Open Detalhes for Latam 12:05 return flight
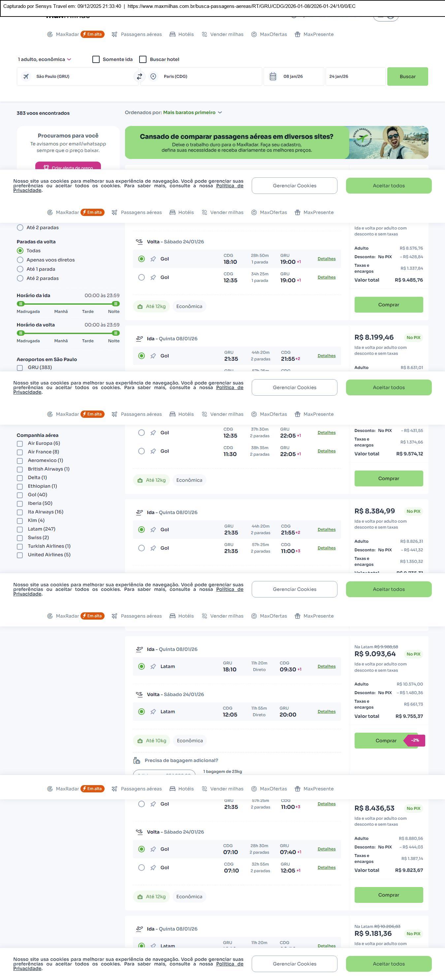Viewport: 445px width, 980px height. (326, 711)
